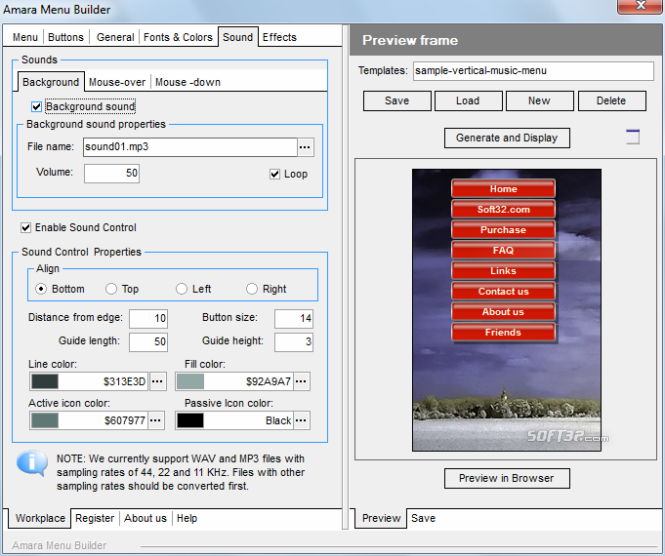Open the Mouse-over sounds sub-tab
The width and height of the screenshot is (665, 556).
(x=117, y=82)
